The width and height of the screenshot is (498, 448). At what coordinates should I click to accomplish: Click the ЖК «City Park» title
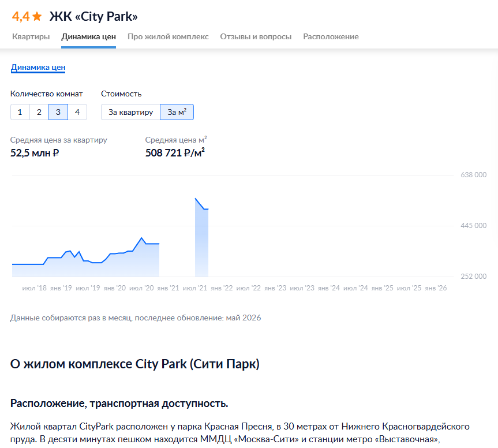(x=93, y=16)
